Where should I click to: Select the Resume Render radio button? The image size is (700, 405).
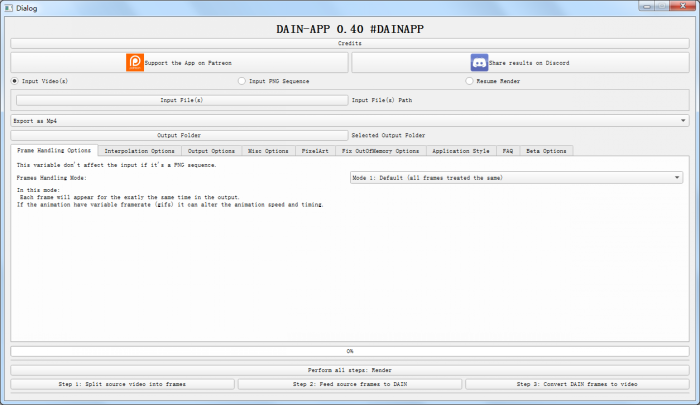tap(469, 81)
